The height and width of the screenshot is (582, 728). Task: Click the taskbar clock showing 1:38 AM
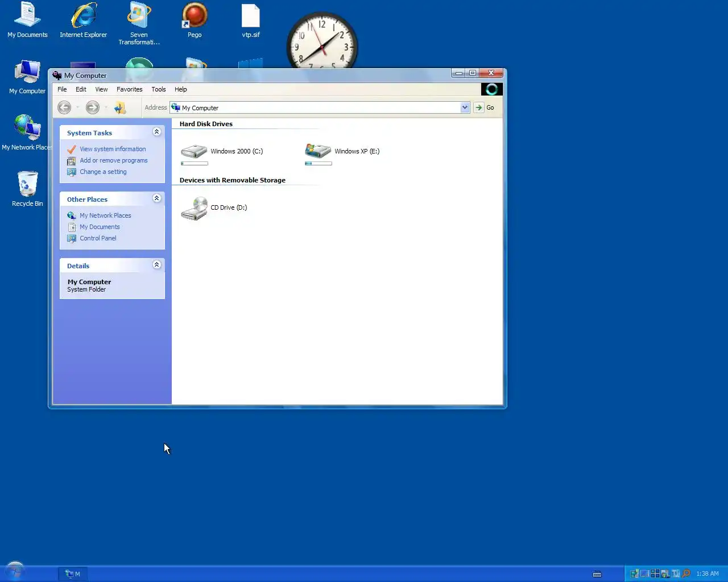click(x=708, y=574)
